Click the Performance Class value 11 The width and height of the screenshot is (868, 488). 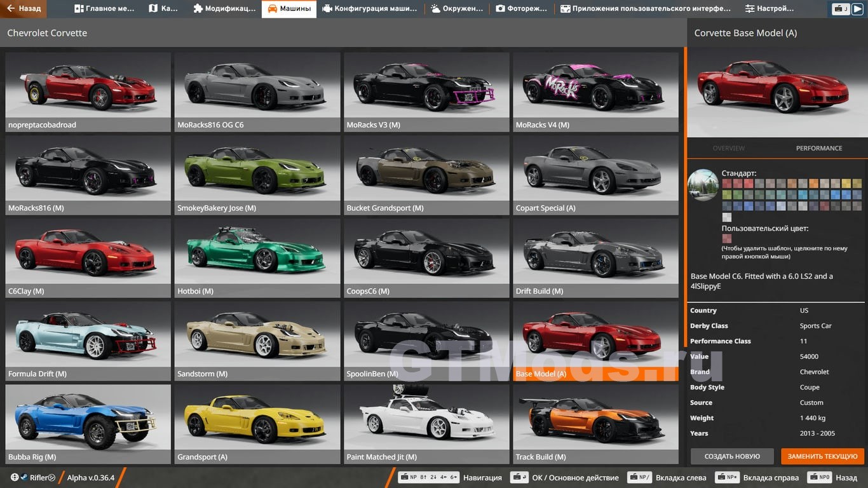click(x=803, y=341)
